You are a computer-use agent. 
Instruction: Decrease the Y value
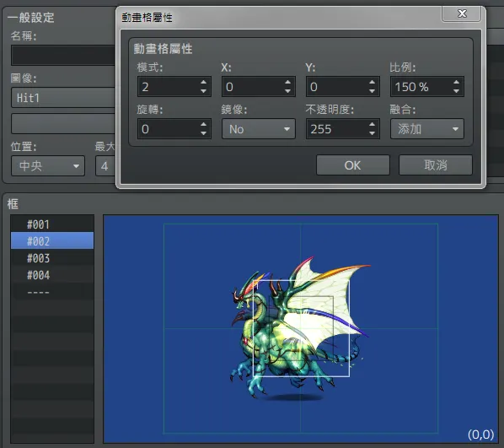[x=372, y=91]
